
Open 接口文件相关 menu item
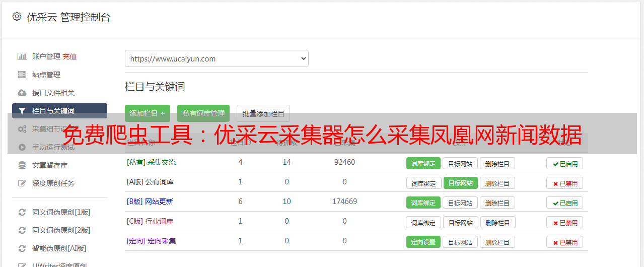[53, 93]
